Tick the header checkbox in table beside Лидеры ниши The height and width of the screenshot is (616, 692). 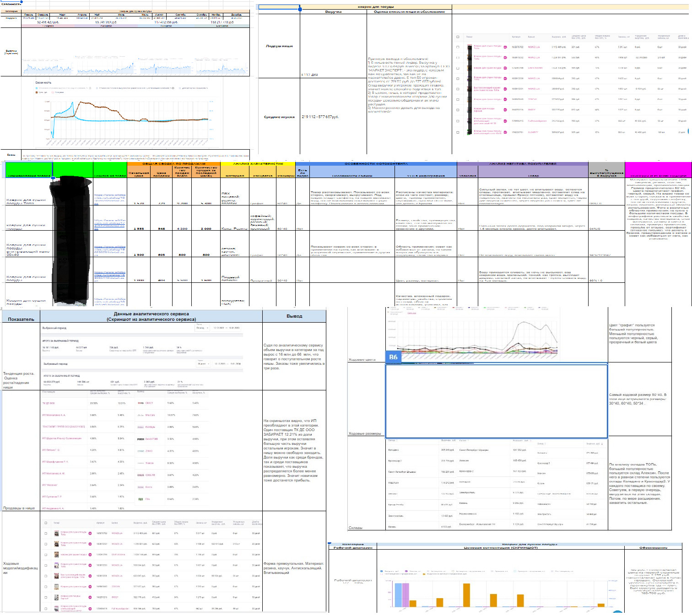[458, 37]
